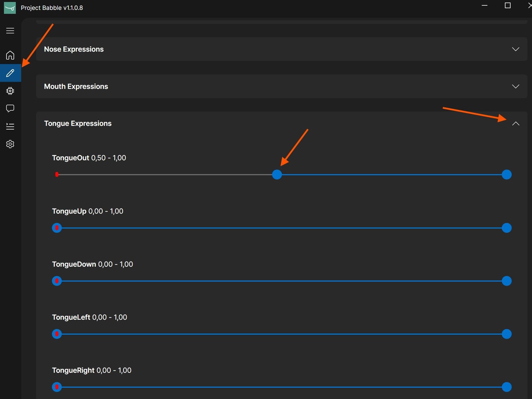
Task: Open the chat/feedback speech bubble page
Action: [x=10, y=108]
